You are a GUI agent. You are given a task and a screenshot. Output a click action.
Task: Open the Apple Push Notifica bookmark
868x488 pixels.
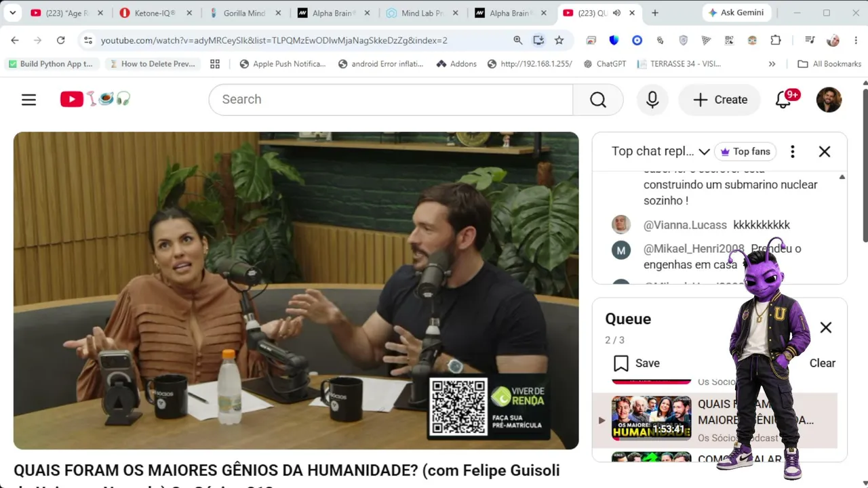pos(282,64)
